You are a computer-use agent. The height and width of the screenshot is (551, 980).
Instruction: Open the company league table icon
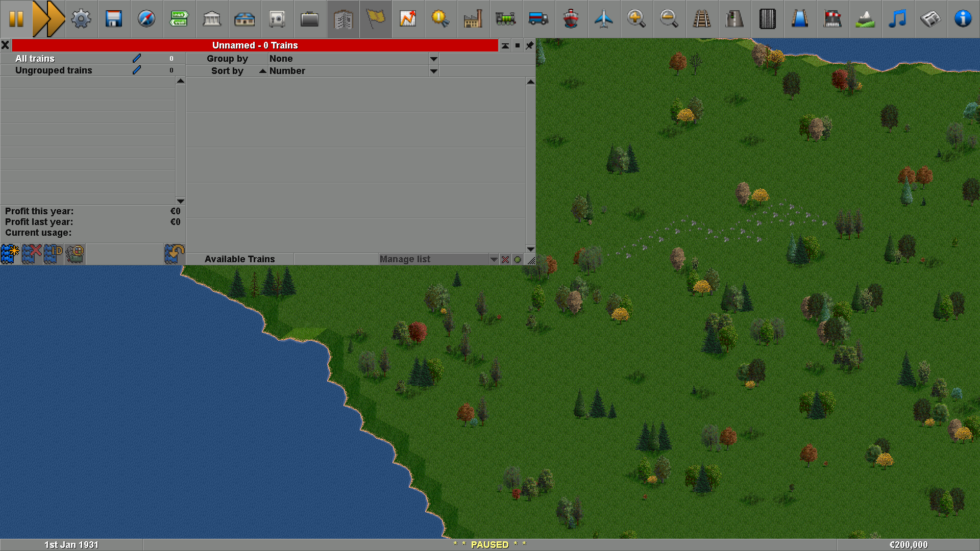tap(441, 19)
